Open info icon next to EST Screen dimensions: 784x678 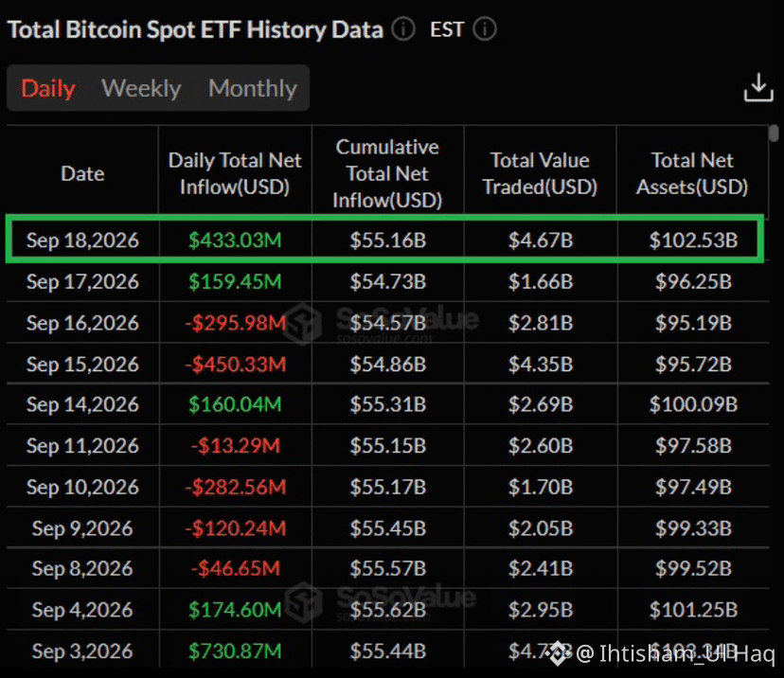485,29
